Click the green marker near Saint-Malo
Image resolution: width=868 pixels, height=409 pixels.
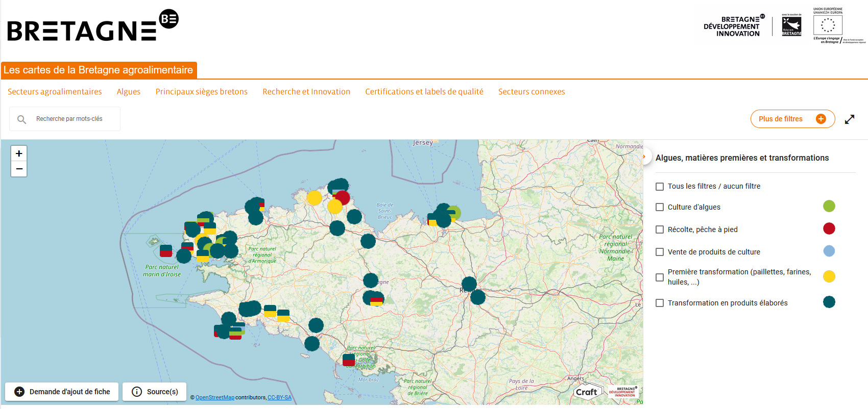[454, 213]
